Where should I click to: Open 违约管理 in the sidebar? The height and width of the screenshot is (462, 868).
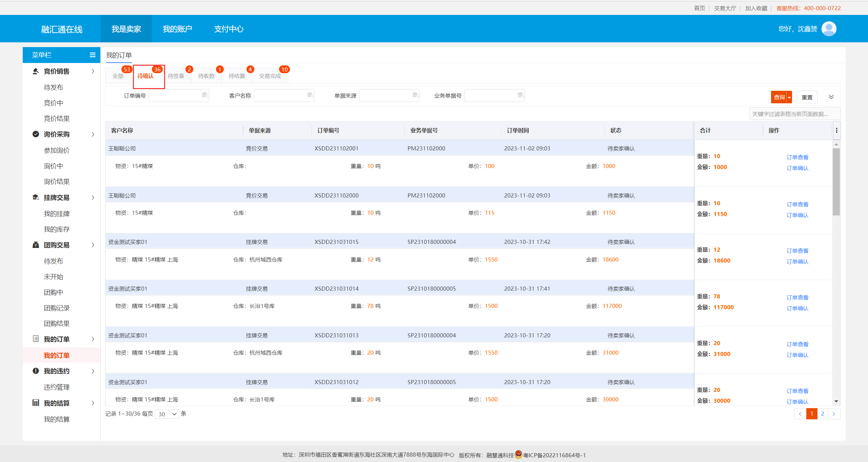point(57,387)
